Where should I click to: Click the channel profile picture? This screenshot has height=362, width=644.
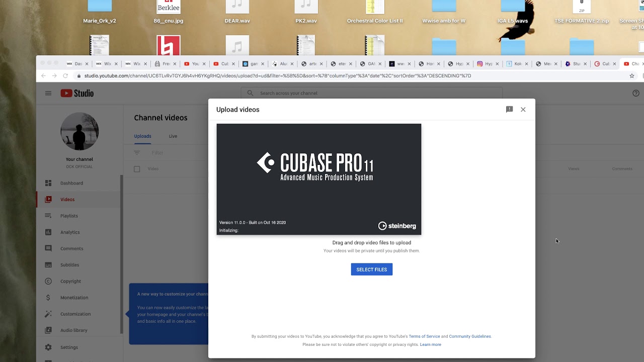click(x=79, y=131)
